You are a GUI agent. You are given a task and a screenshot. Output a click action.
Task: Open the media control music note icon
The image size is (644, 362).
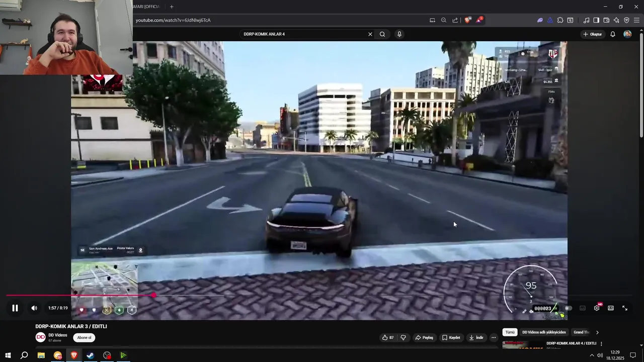[586, 20]
